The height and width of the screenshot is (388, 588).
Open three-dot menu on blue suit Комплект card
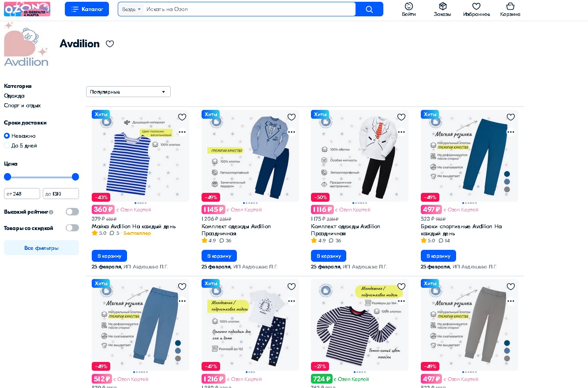[x=291, y=132]
